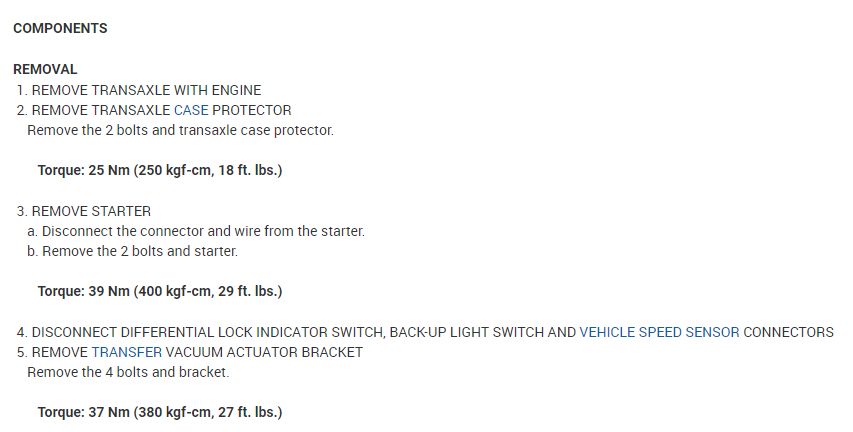Click the REMOVAL section heading

45,70
